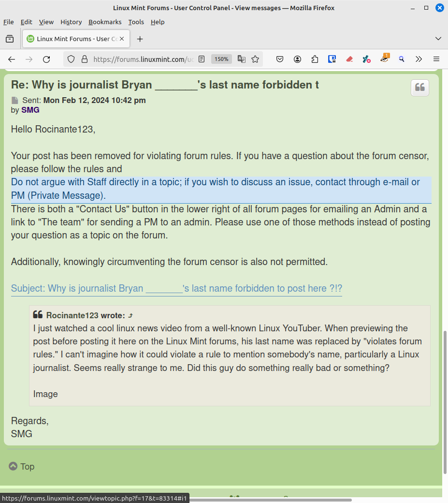Select the Linux Mint Forums tab
Viewport: 448px width, 503px height.
click(x=76, y=39)
